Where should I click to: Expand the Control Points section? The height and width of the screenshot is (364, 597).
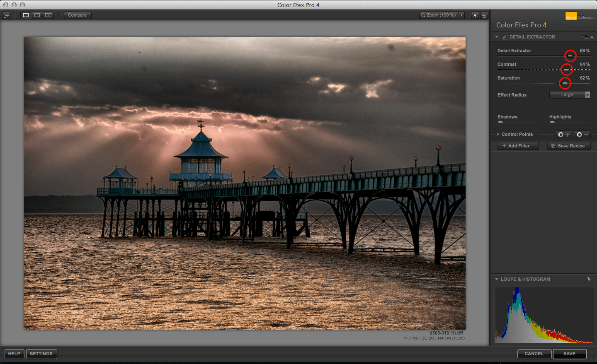[498, 134]
